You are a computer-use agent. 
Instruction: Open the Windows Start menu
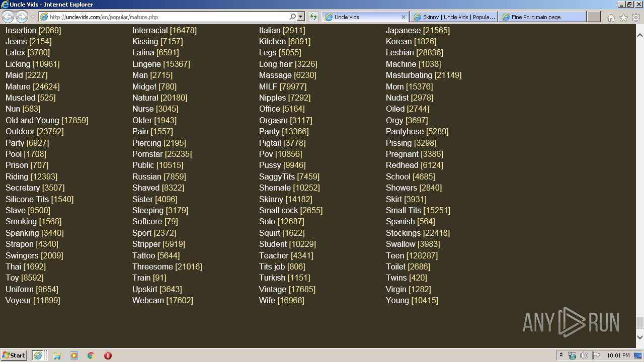[x=14, y=355]
